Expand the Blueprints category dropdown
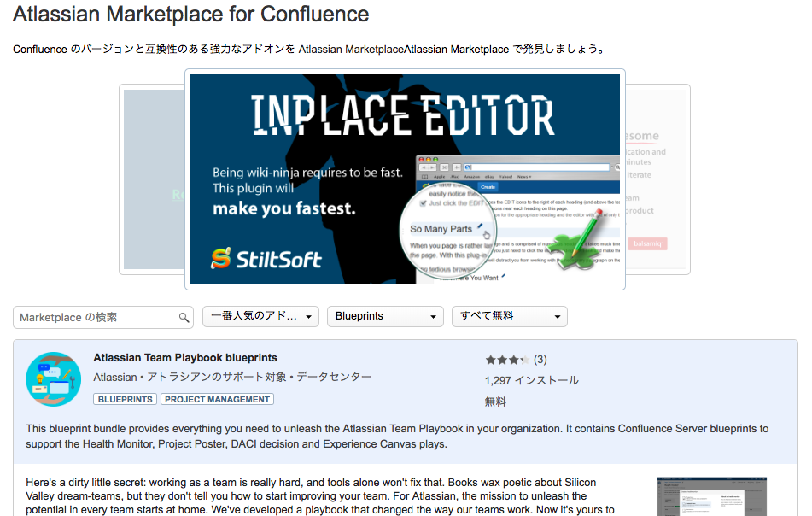812x516 pixels. (x=385, y=316)
